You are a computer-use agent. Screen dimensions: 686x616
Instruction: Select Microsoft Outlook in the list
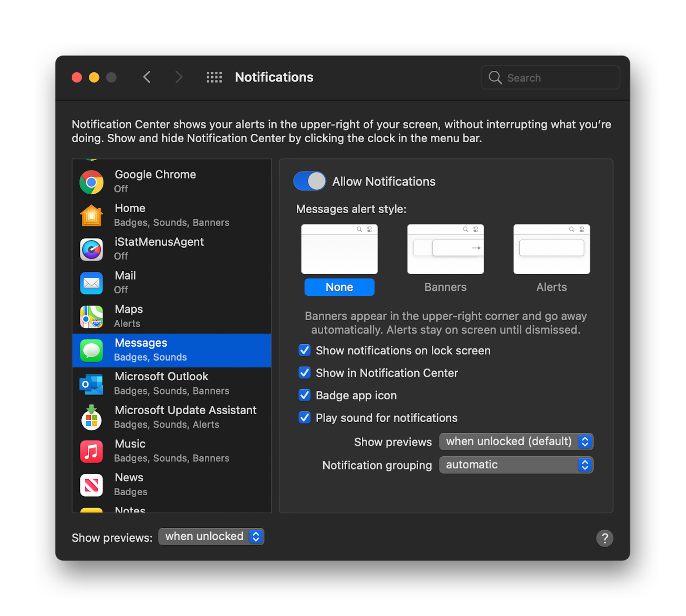point(172,384)
